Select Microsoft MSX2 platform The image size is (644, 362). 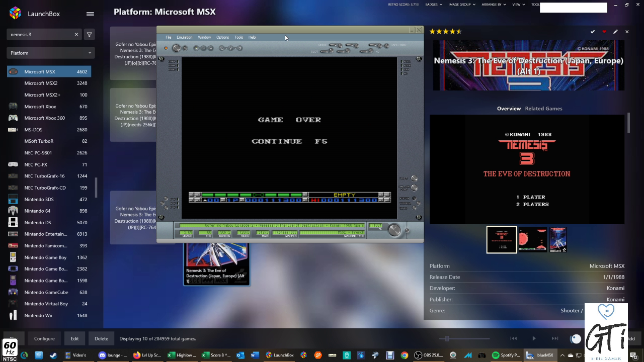pos(49,83)
